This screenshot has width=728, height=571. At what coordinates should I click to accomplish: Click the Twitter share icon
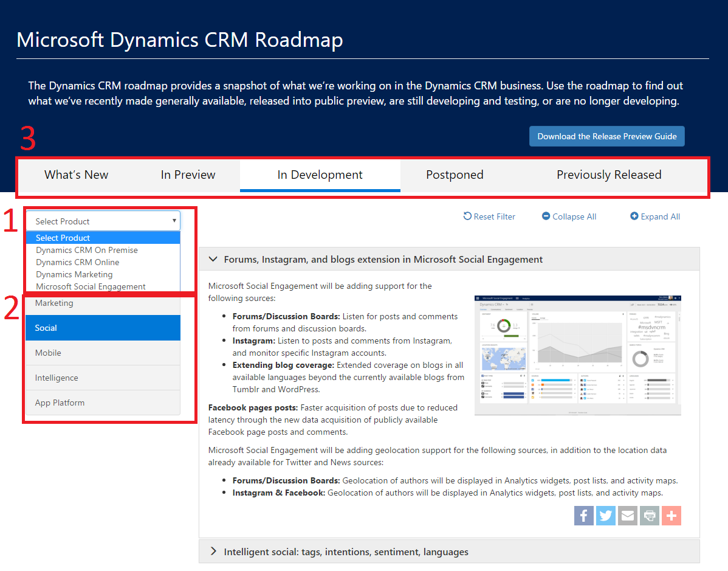pyautogui.click(x=606, y=516)
